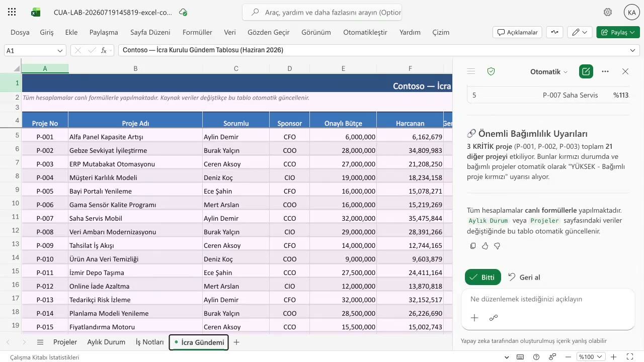This screenshot has width=644, height=362.
Task: Open the Formüller ribbon tab
Action: coord(197,32)
